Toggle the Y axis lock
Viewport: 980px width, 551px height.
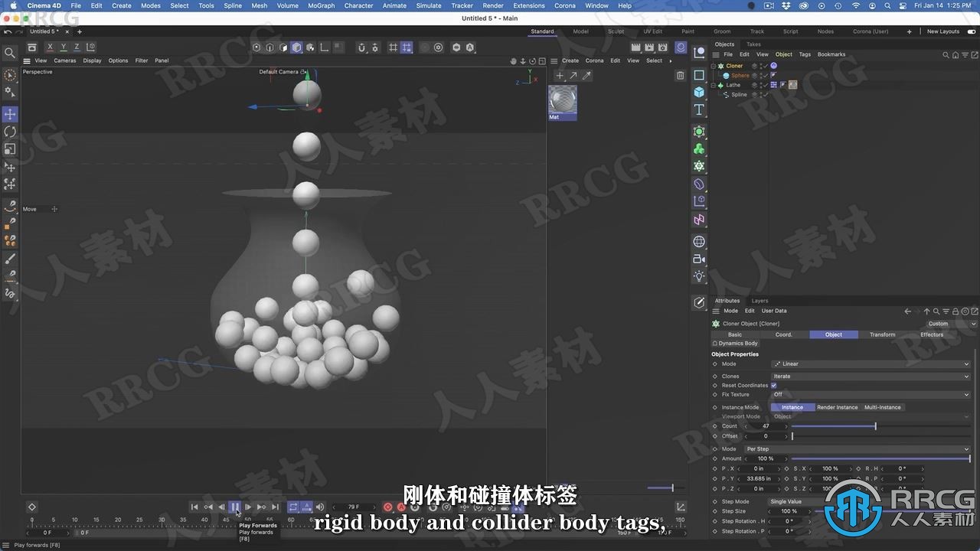pyautogui.click(x=64, y=47)
